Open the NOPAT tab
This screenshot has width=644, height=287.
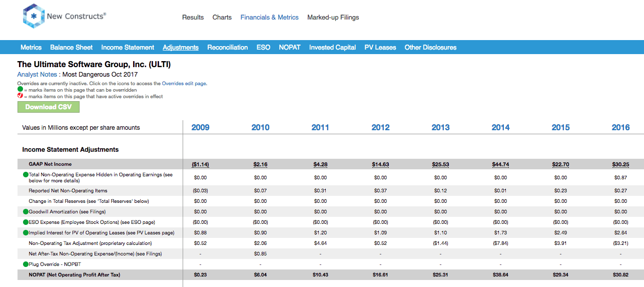[290, 48]
